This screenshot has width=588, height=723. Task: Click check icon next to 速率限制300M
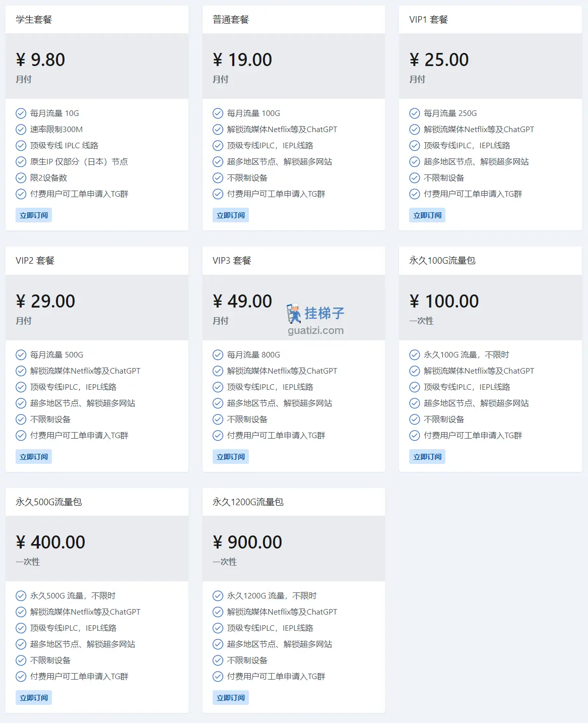pos(21,130)
